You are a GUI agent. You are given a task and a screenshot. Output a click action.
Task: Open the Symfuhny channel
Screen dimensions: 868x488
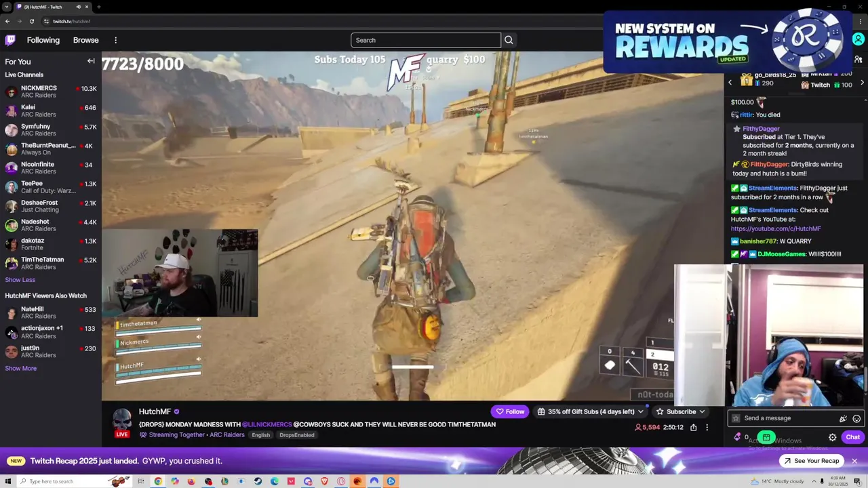pyautogui.click(x=51, y=130)
